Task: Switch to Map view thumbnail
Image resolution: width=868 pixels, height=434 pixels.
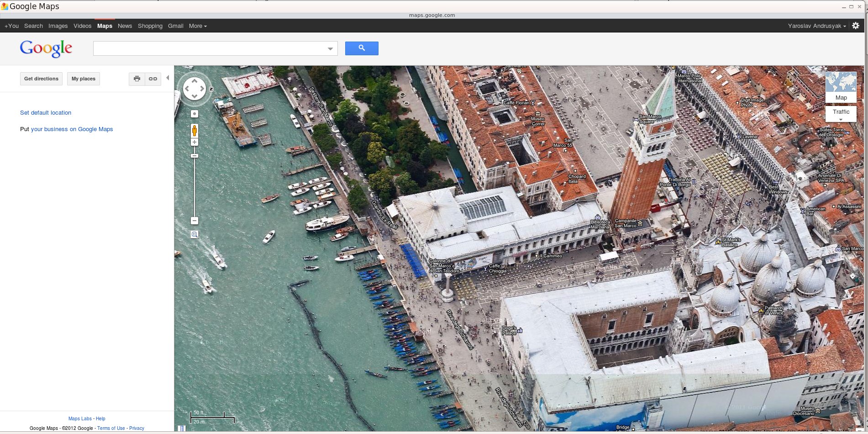Action: tap(841, 87)
